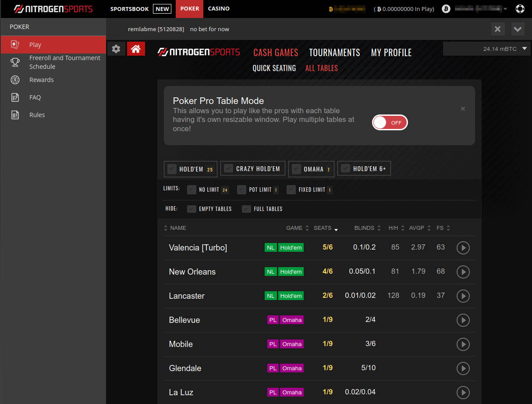The image size is (532, 404).
Task: Check Hide Empty Tables
Action: (x=192, y=209)
